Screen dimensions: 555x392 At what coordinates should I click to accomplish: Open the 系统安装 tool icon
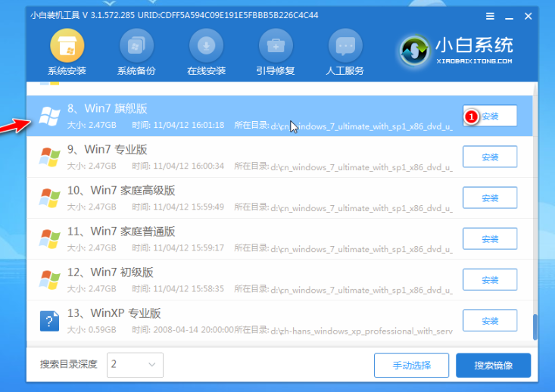tap(67, 47)
